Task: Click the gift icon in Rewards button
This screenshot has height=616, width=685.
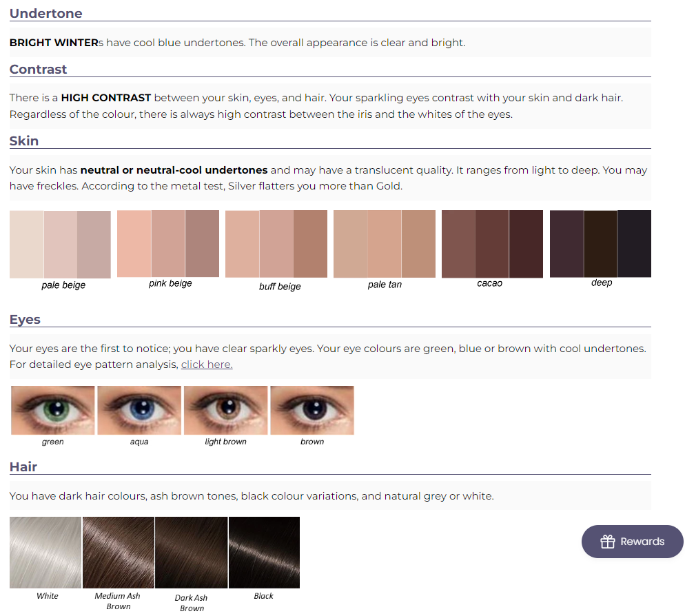Action: point(607,542)
